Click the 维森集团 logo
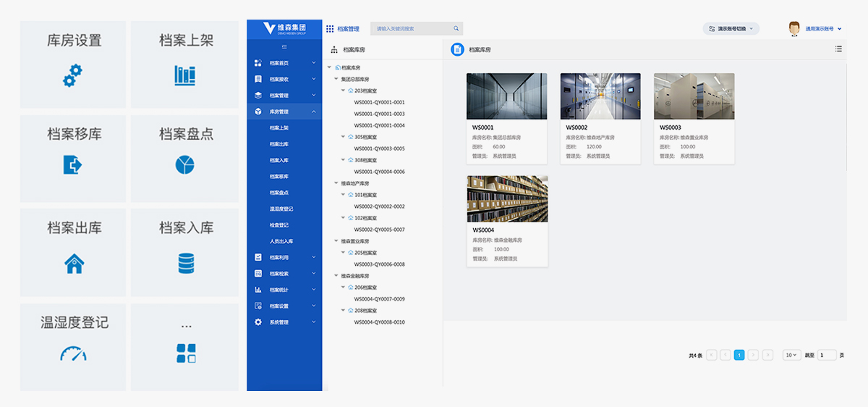Screen dimensions: 868x407 click(284, 29)
